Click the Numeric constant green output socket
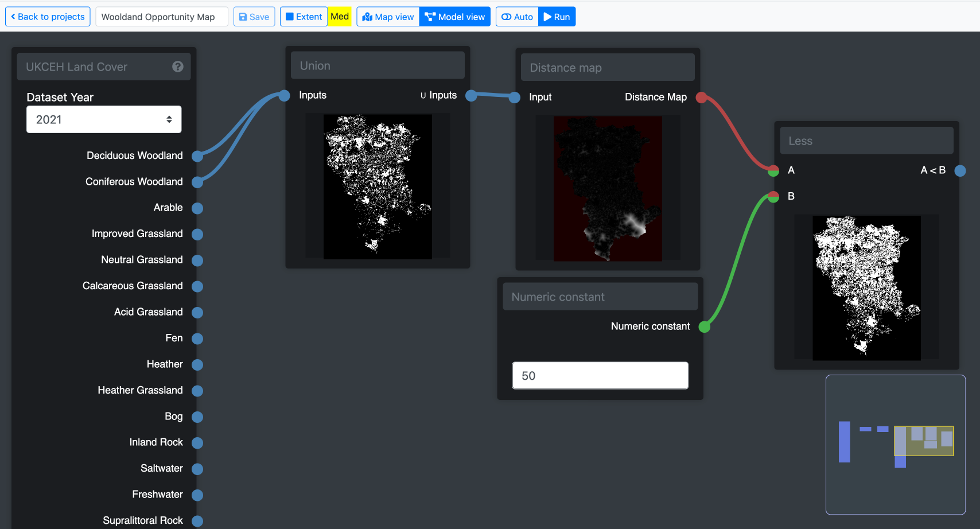 point(705,327)
